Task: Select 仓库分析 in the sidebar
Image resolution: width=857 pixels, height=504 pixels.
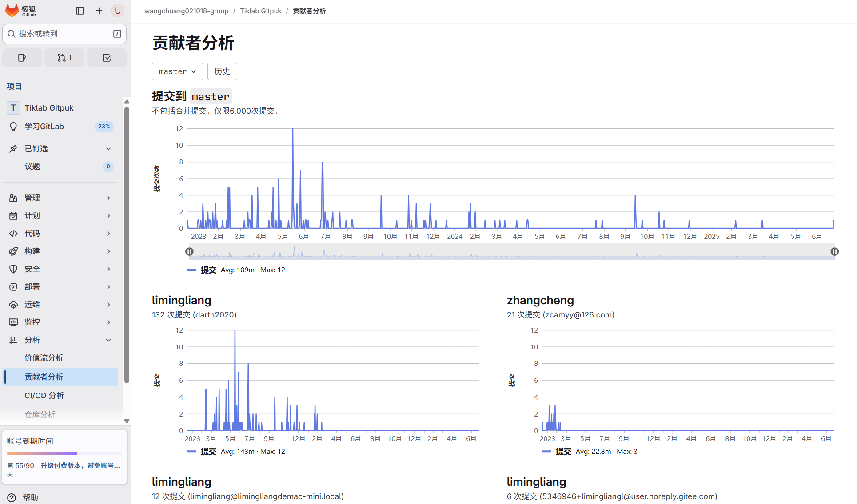Action: click(x=40, y=414)
